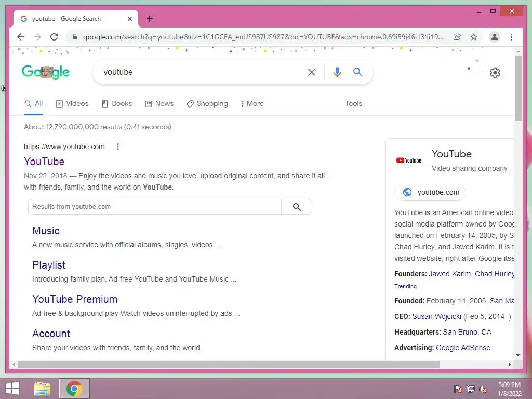Image resolution: width=532 pixels, height=399 pixels.
Task: Open the search Tools options
Action: coord(353,104)
